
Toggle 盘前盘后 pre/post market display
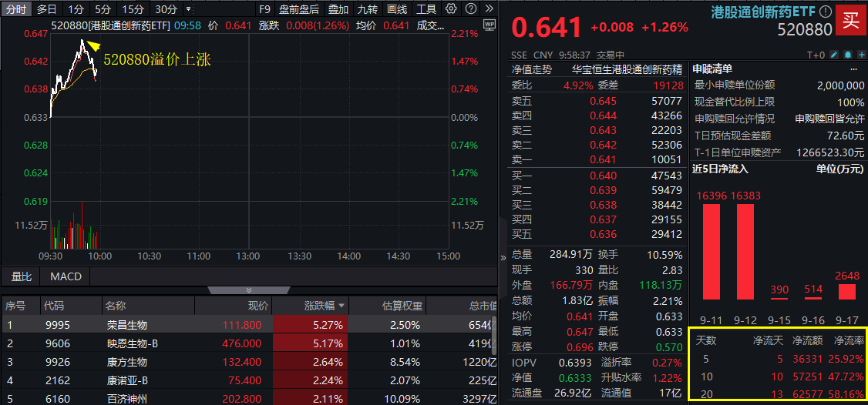click(x=299, y=9)
